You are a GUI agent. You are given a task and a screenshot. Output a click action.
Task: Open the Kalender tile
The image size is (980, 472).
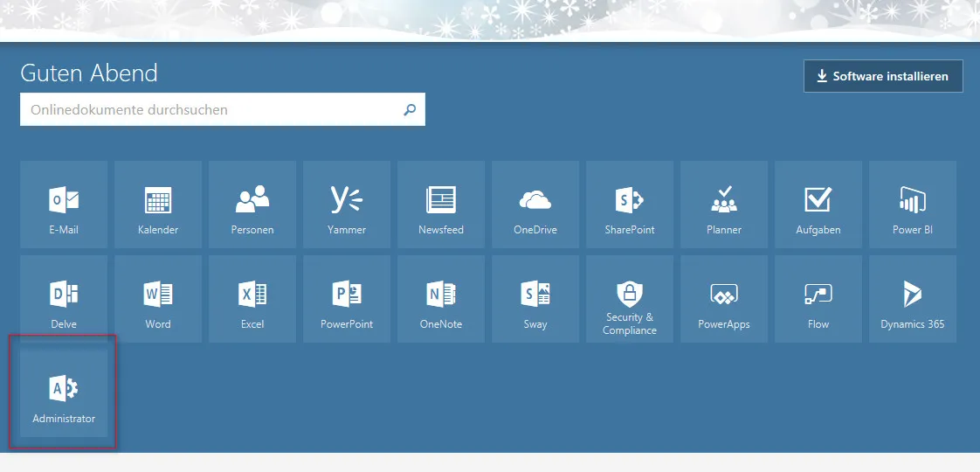coord(158,205)
